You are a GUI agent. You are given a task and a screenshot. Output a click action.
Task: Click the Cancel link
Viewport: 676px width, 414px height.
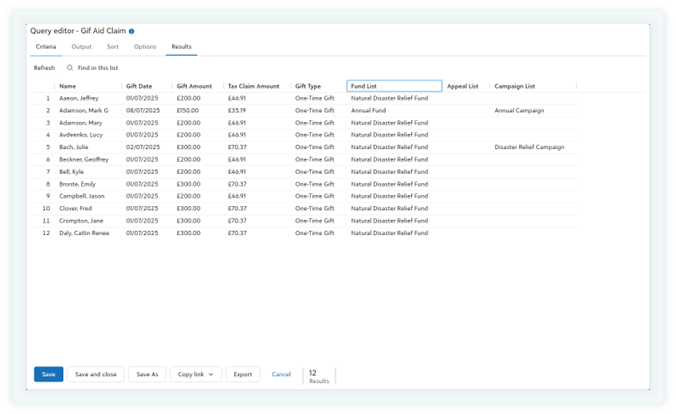[281, 374]
